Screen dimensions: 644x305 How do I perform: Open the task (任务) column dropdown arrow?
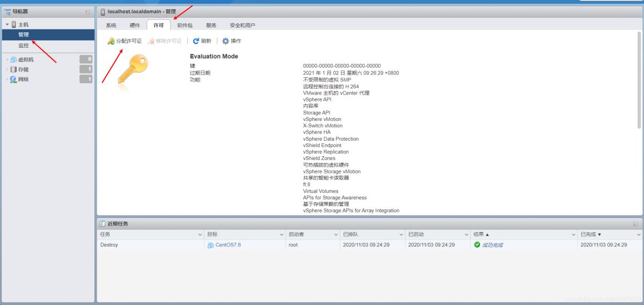point(200,235)
